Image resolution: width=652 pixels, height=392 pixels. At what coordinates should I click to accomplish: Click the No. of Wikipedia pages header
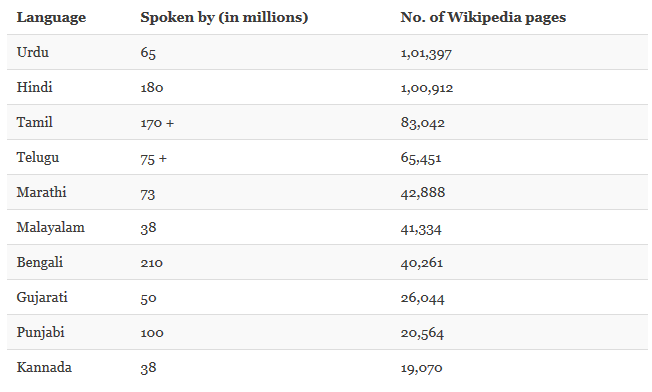tap(483, 17)
